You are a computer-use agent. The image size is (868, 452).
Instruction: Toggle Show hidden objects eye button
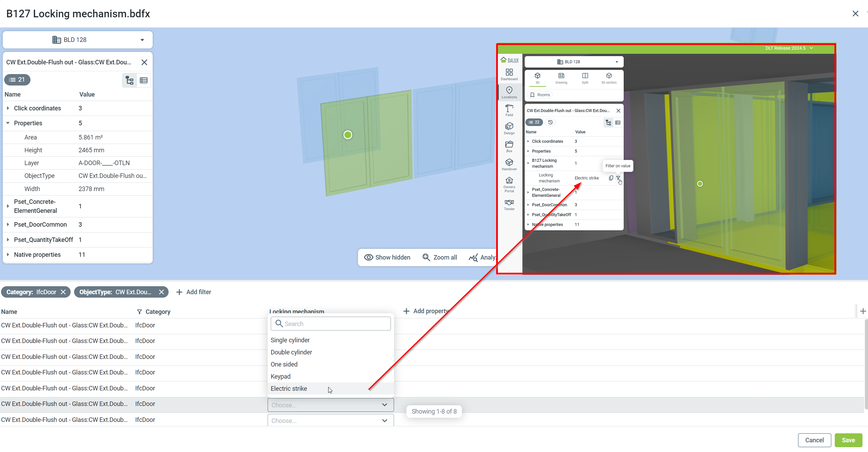point(387,257)
